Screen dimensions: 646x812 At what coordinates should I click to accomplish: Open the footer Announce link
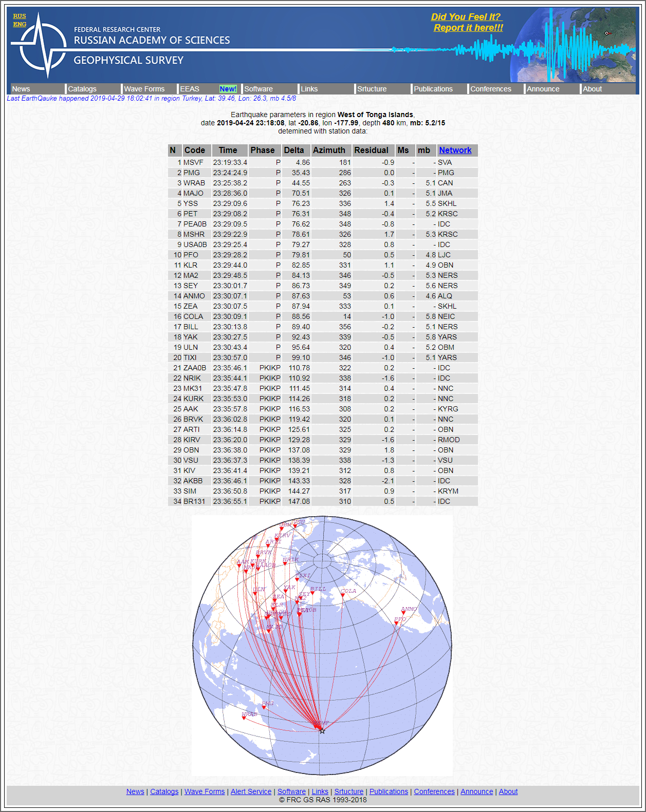(476, 791)
